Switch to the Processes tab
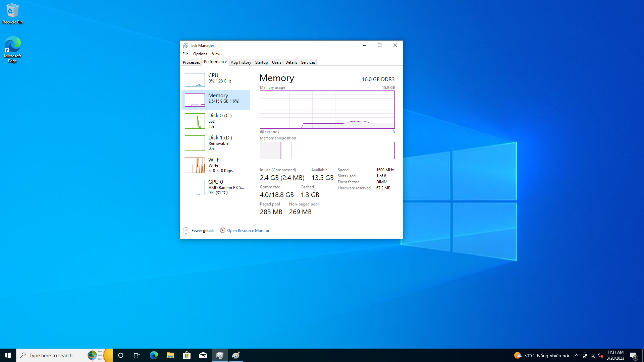 coord(191,62)
